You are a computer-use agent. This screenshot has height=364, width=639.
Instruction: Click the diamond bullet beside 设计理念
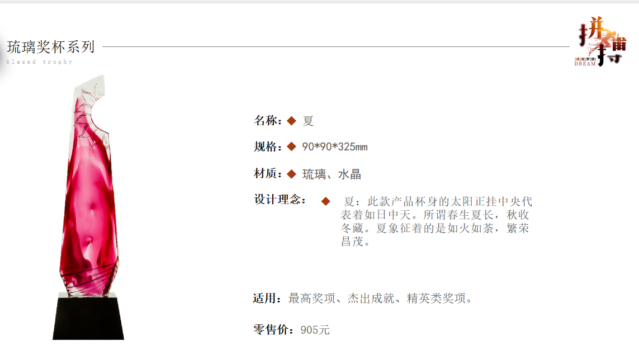(325, 201)
